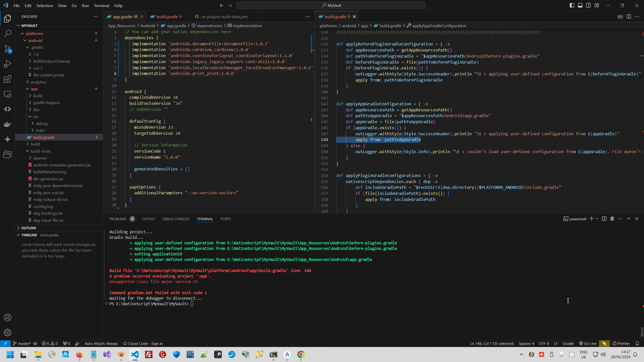Open the Run and Debug view
Image resolution: width=644 pixels, height=362 pixels.
8,64
